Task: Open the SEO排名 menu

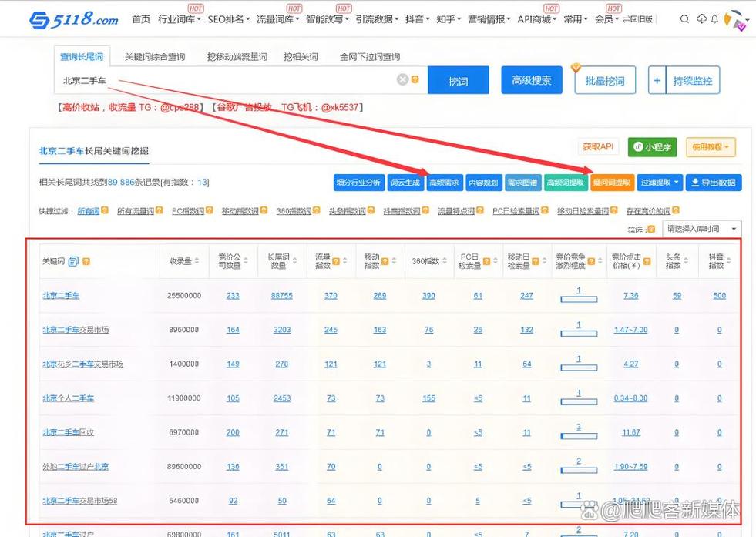Action: (229, 19)
